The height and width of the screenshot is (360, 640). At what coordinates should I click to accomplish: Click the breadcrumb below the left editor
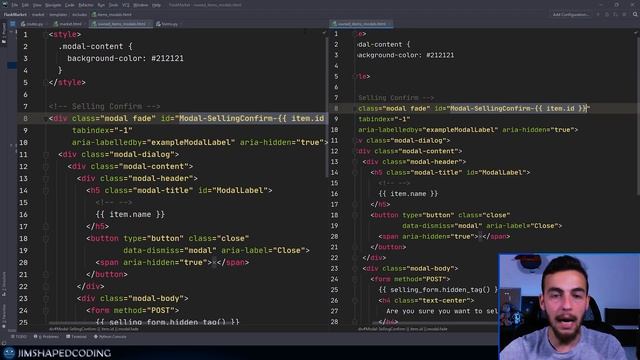(x=94, y=329)
